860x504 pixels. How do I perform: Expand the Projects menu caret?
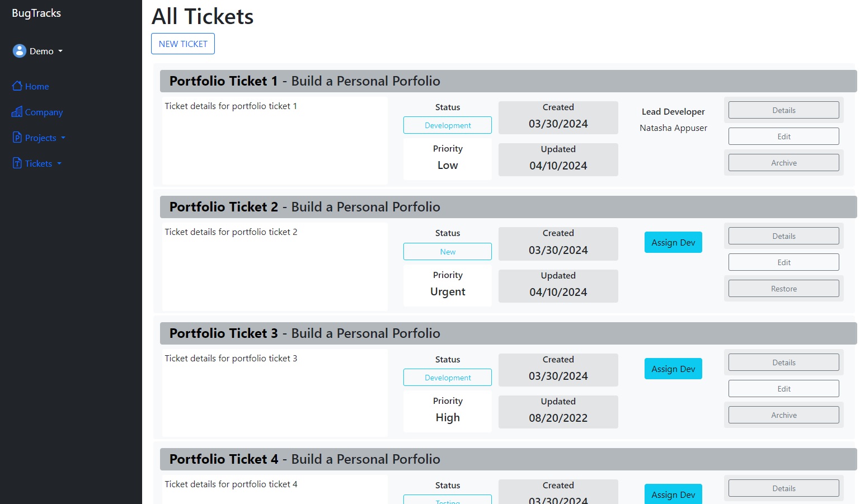tap(63, 138)
